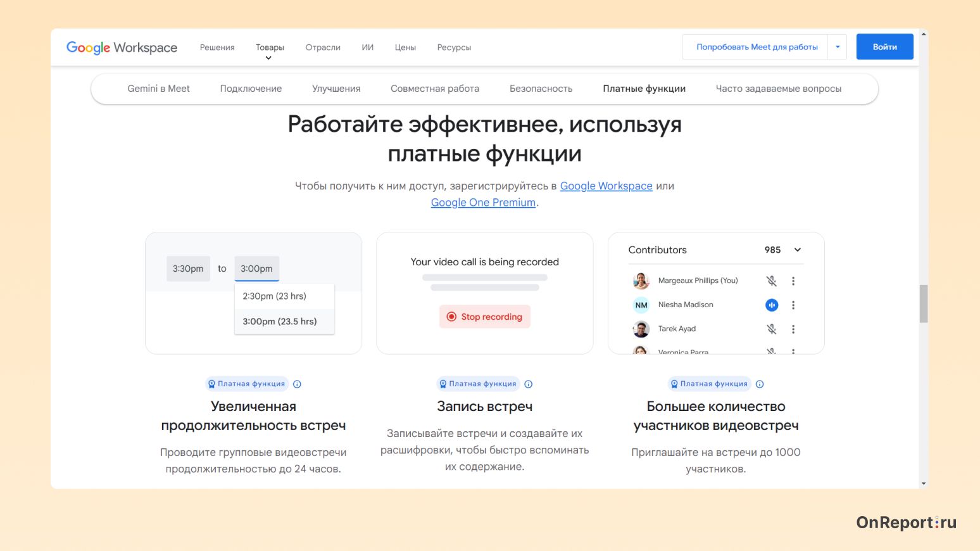Image resolution: width=980 pixels, height=551 pixels.
Task: Click Платная функция badge above Запись встреч
Action: point(478,384)
